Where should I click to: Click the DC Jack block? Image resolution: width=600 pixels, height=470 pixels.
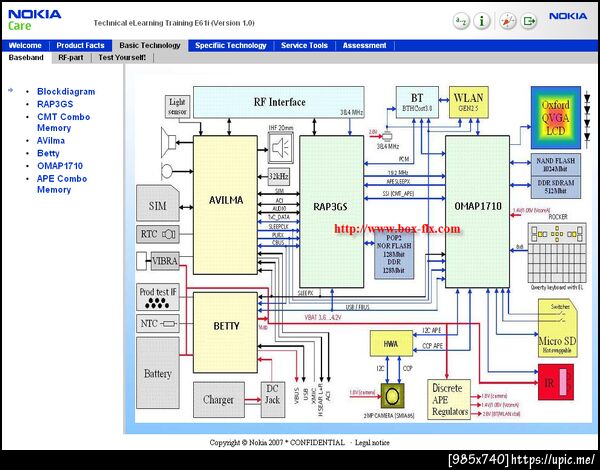pyautogui.click(x=273, y=400)
